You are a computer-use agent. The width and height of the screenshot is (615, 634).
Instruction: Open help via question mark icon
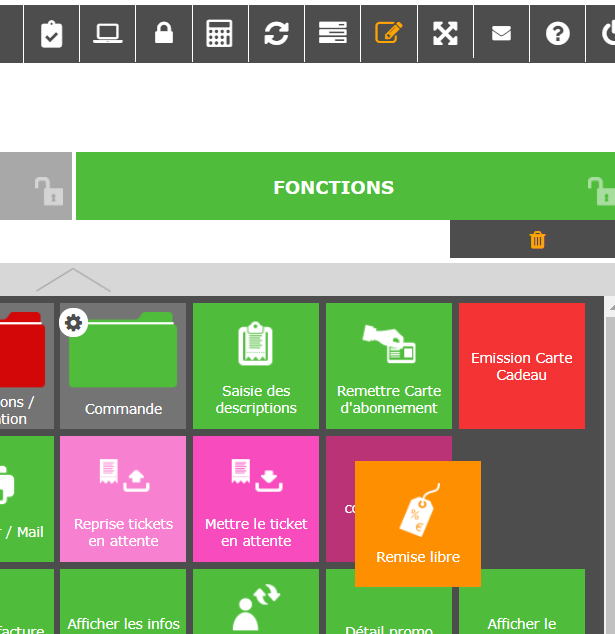click(x=558, y=33)
